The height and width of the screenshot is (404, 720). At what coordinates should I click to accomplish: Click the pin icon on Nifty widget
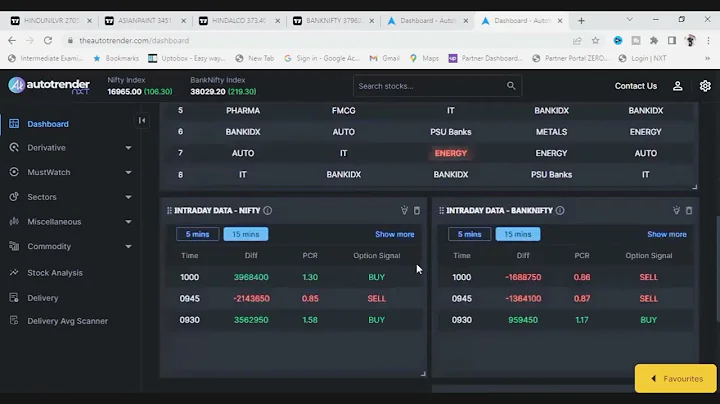coord(404,210)
